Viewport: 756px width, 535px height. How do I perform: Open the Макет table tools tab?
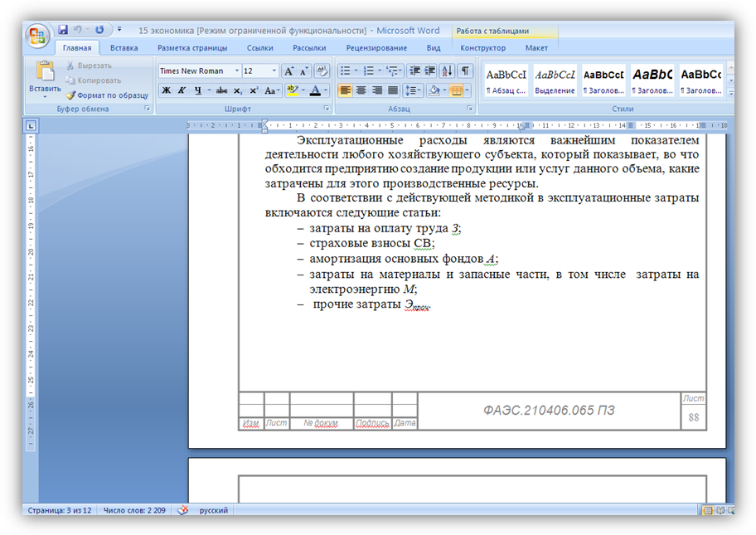pyautogui.click(x=536, y=48)
